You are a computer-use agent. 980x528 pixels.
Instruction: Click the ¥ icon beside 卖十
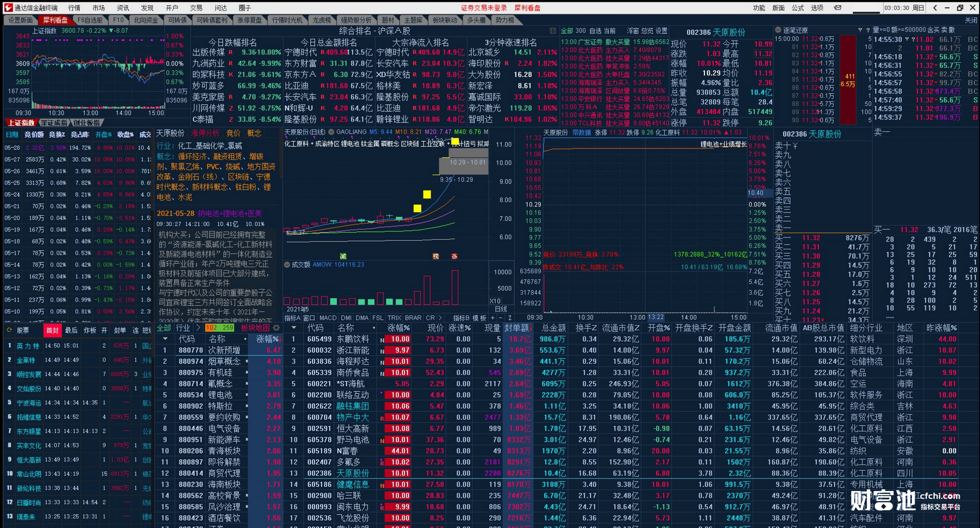pyautogui.click(x=795, y=146)
